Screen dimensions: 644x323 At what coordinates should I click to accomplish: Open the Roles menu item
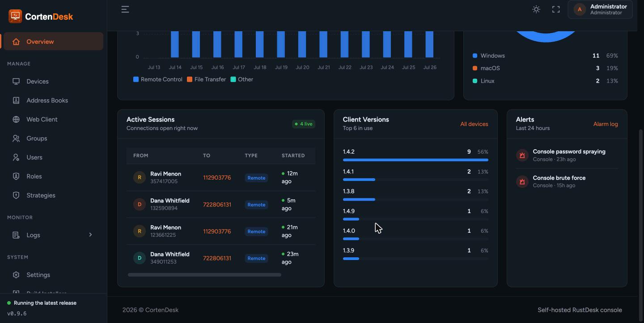pos(54,176)
